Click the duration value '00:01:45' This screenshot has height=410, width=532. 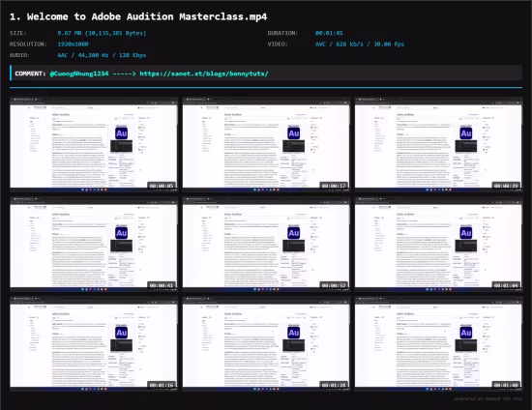click(x=329, y=33)
